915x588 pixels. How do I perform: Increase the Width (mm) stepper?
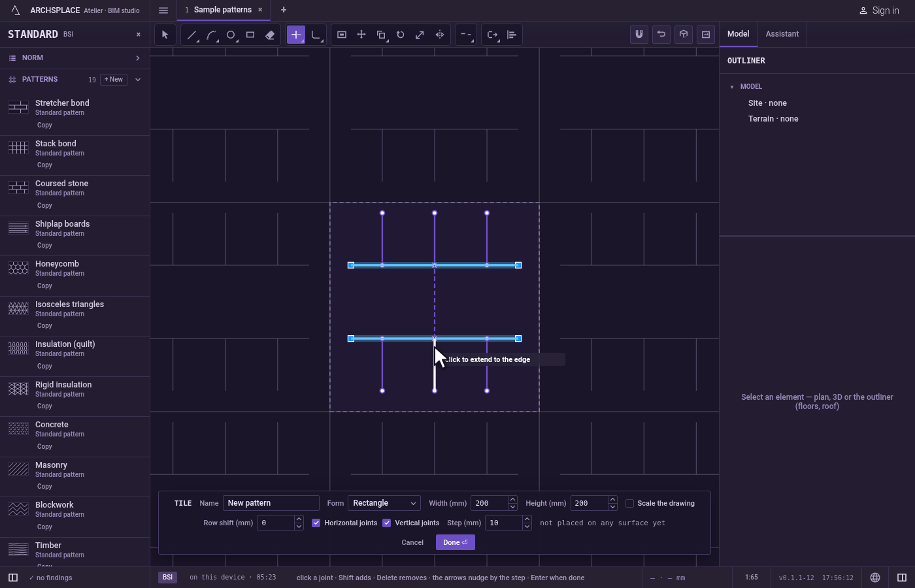512,500
